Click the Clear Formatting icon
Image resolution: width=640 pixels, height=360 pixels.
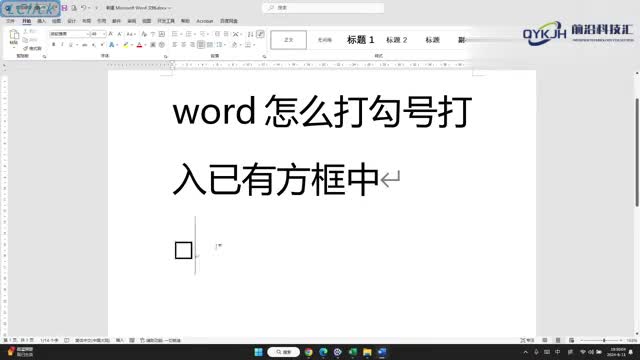(144, 34)
